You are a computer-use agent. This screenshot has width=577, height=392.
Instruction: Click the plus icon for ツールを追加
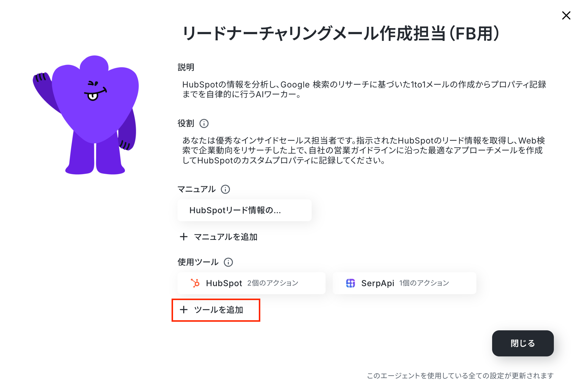click(x=184, y=310)
